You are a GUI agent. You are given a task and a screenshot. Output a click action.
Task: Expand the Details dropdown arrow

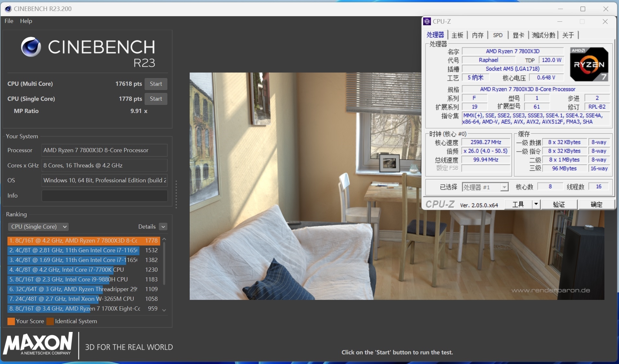coord(163,227)
